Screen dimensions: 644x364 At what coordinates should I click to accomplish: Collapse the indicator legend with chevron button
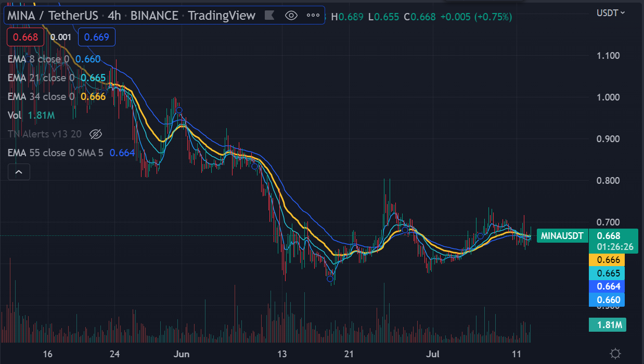point(18,172)
